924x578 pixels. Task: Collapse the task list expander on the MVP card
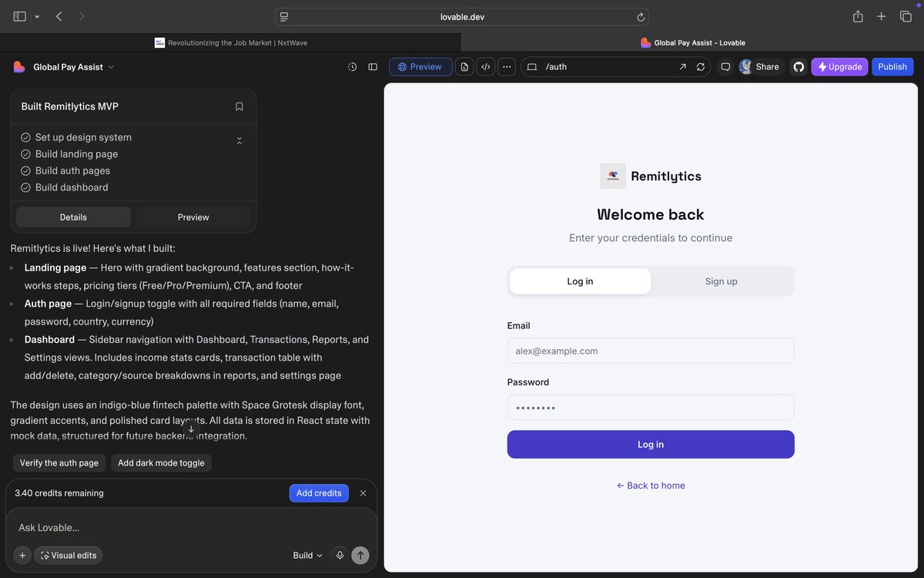[x=239, y=140]
